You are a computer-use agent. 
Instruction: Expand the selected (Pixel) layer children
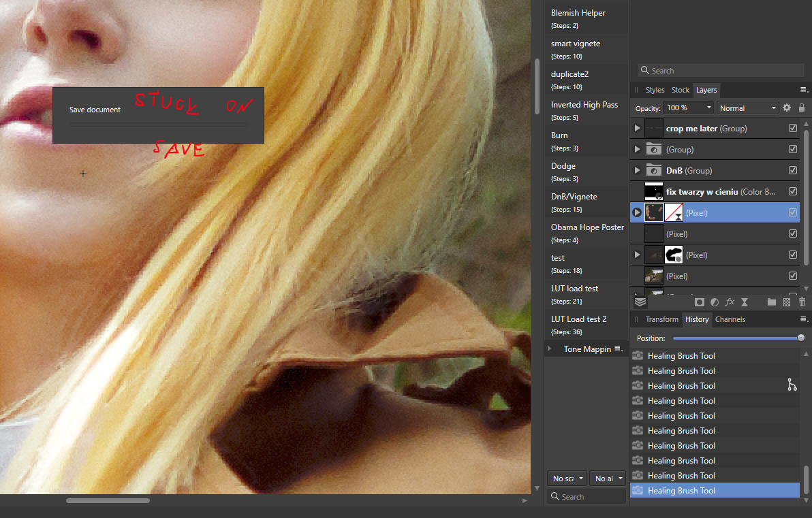pyautogui.click(x=638, y=212)
